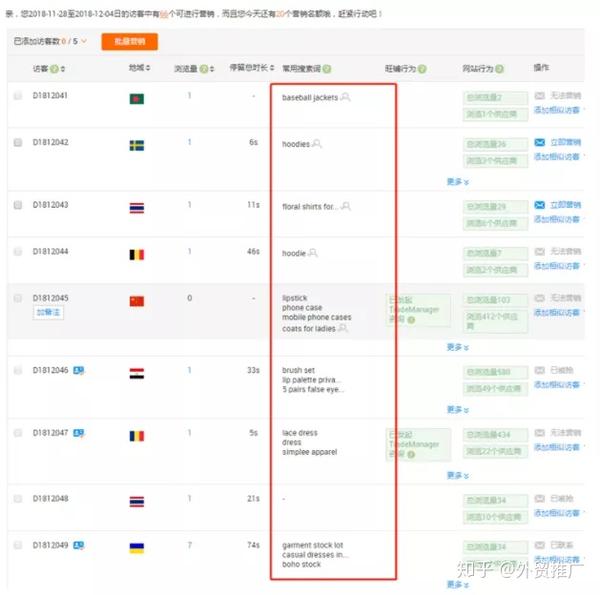Screen dimensions: 600x595
Task: Expand 更多 under the D1812046 row
Action: point(458,409)
